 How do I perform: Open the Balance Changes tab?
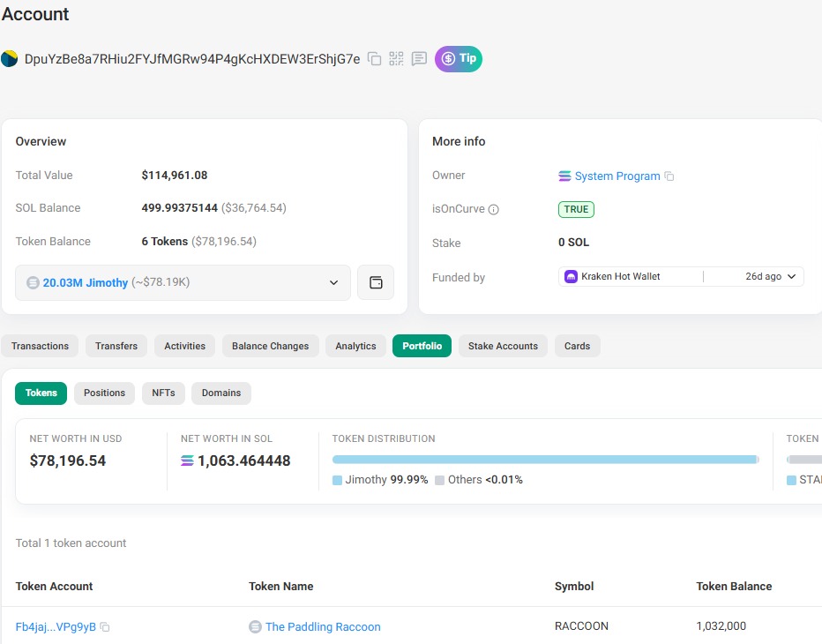[x=271, y=346]
